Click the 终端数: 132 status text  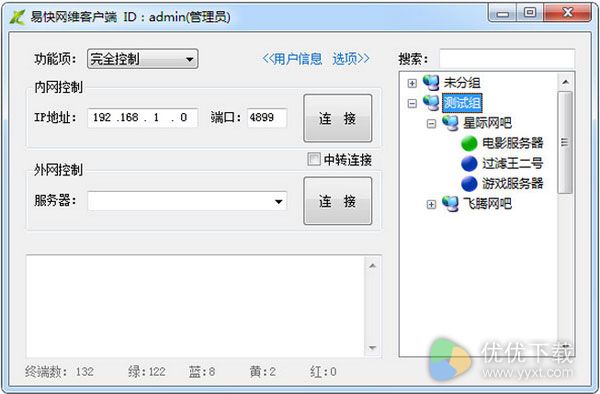point(59,372)
